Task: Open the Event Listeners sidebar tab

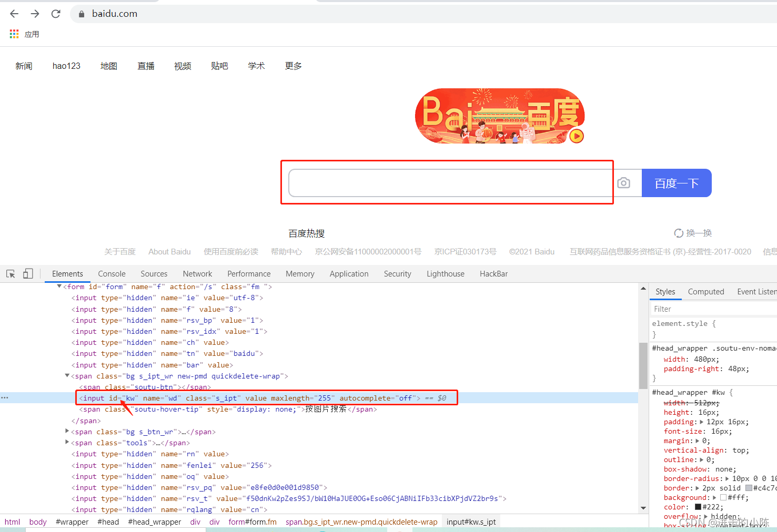Action: coord(757,292)
